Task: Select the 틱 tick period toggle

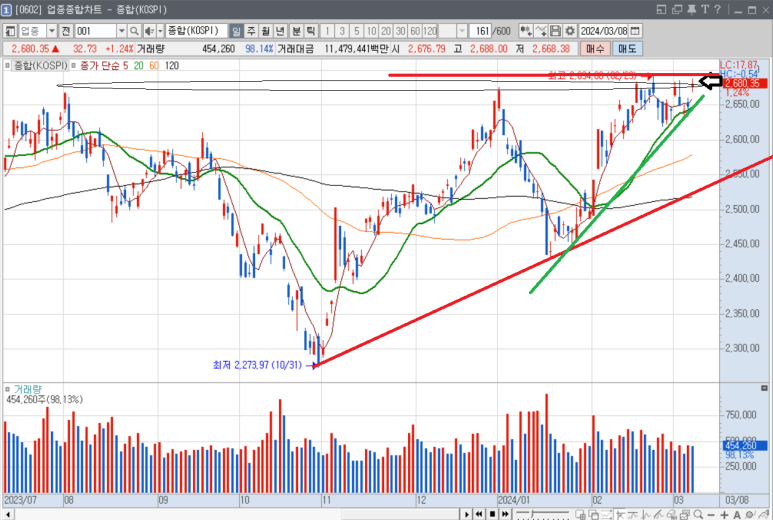Action: click(311, 31)
